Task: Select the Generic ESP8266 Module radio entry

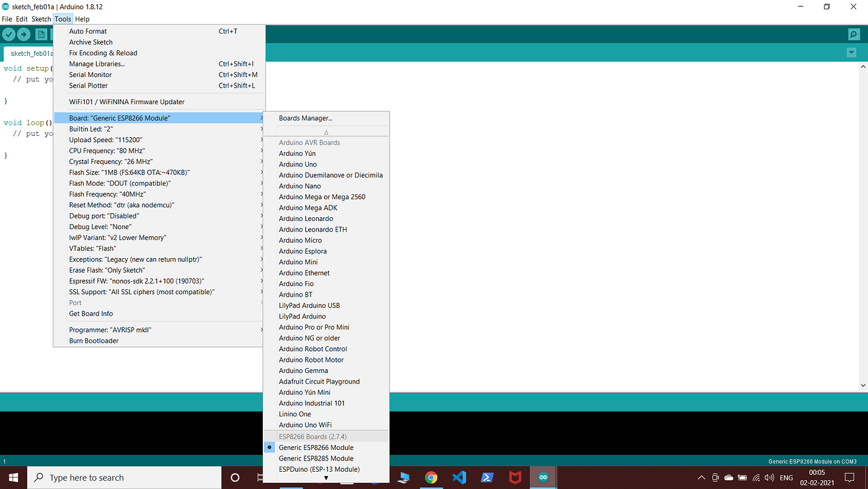Action: click(x=326, y=447)
